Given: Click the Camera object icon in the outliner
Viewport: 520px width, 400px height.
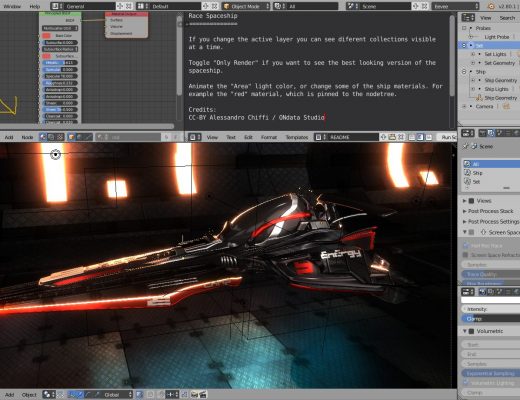Looking at the screenshot, I should point(506,106).
